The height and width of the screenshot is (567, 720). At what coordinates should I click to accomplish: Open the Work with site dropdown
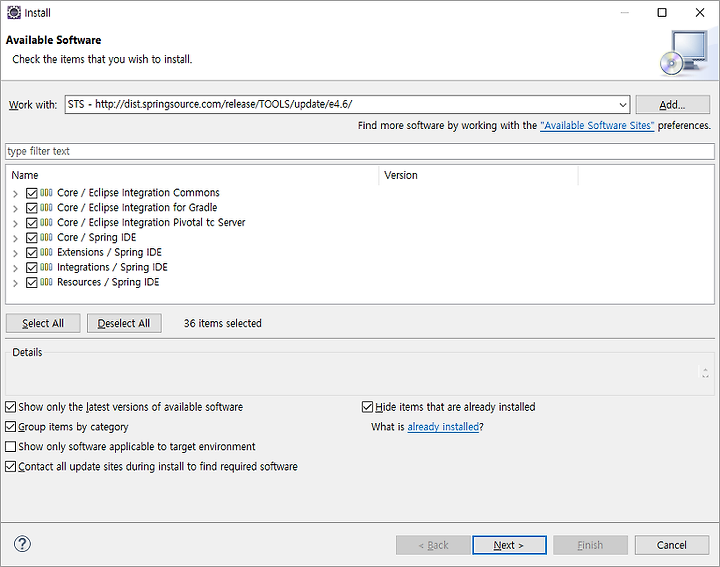tap(623, 105)
